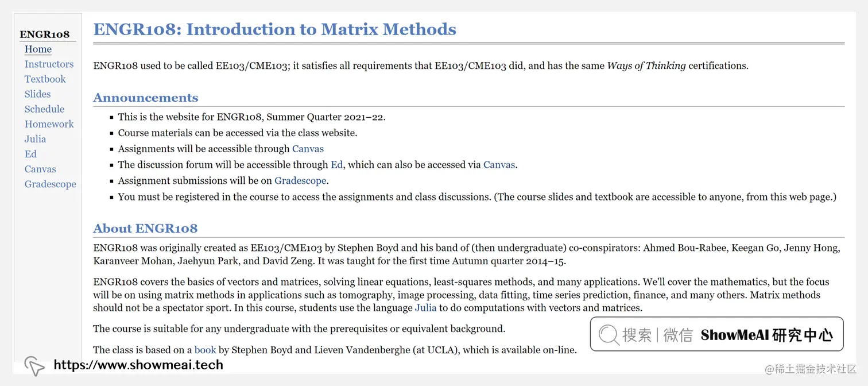
Task: Open the Canvas link in the assignments announcement
Action: (x=308, y=148)
